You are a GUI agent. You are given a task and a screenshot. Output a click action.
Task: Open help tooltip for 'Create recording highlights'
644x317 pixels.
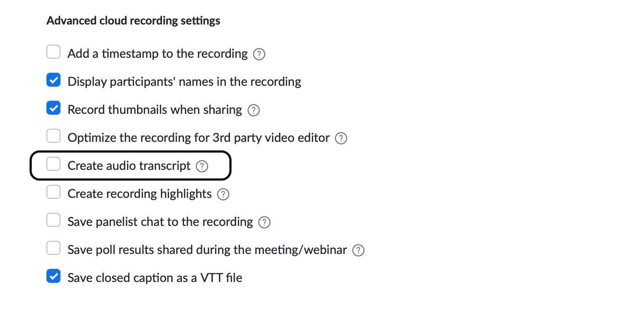pyautogui.click(x=223, y=194)
